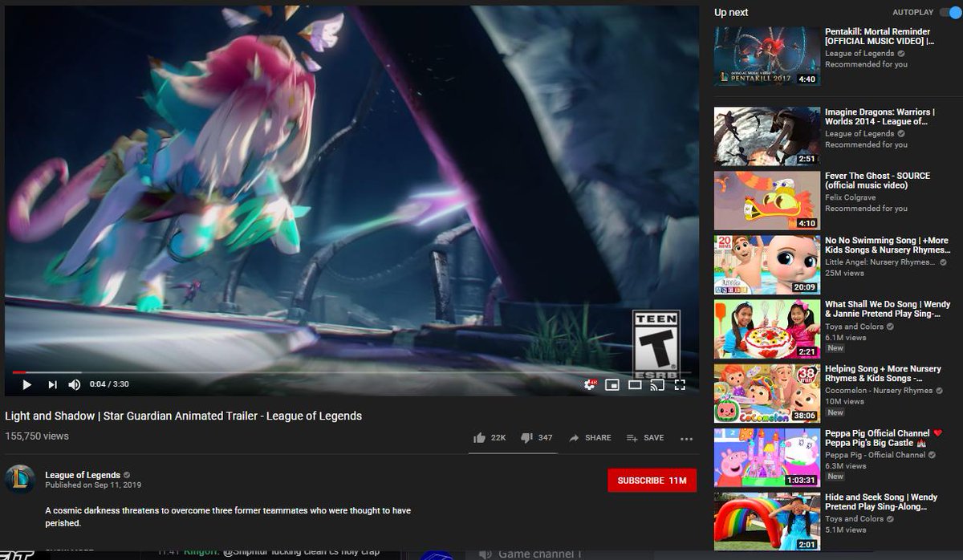
Task: Like the video (22K thumbs up)
Action: tap(490, 438)
